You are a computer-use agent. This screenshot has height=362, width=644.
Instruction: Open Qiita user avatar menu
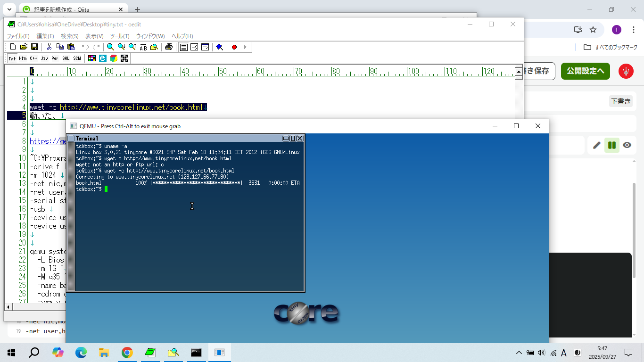click(x=626, y=71)
